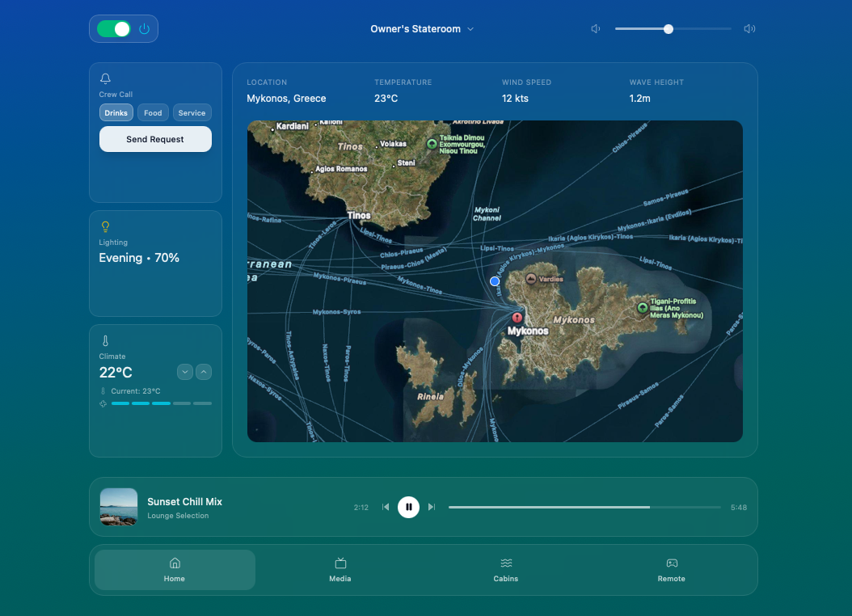Click the Vardies mountain marker on map
Screen dimensions: 852x616
pos(531,279)
